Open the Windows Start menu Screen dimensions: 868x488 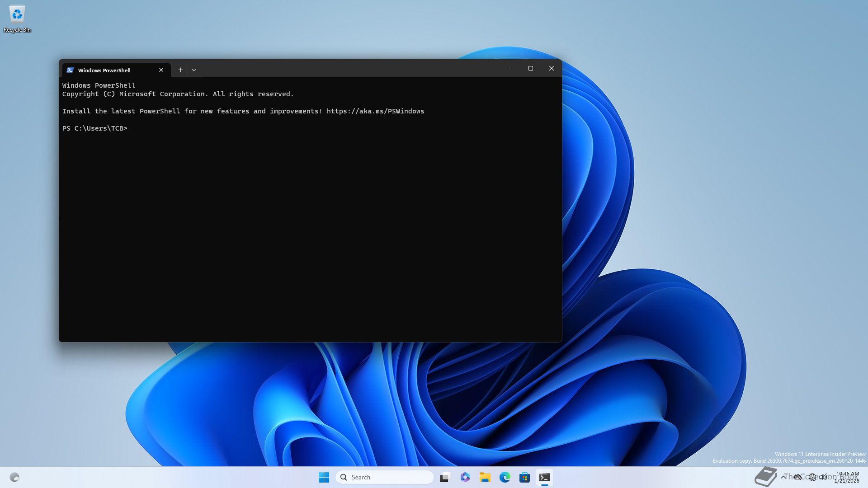(324, 477)
